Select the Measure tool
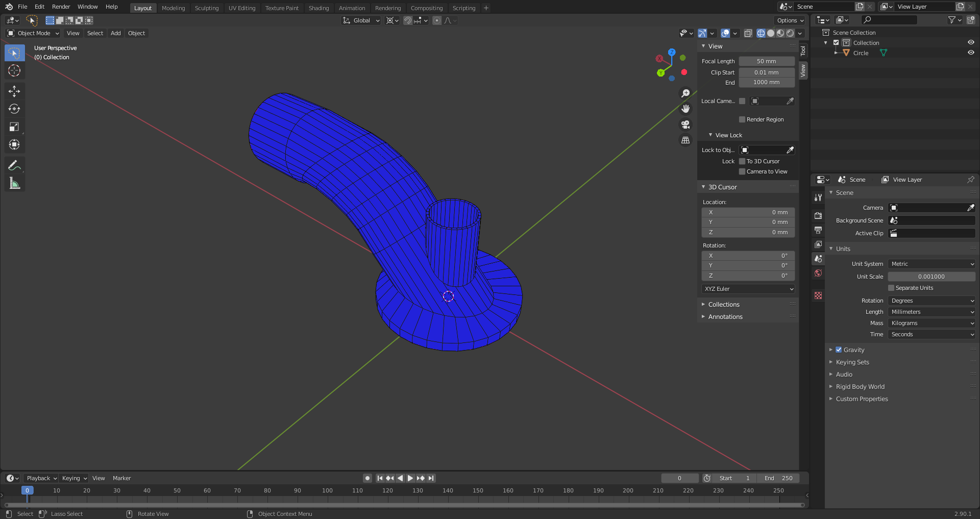This screenshot has height=519, width=980. click(14, 183)
